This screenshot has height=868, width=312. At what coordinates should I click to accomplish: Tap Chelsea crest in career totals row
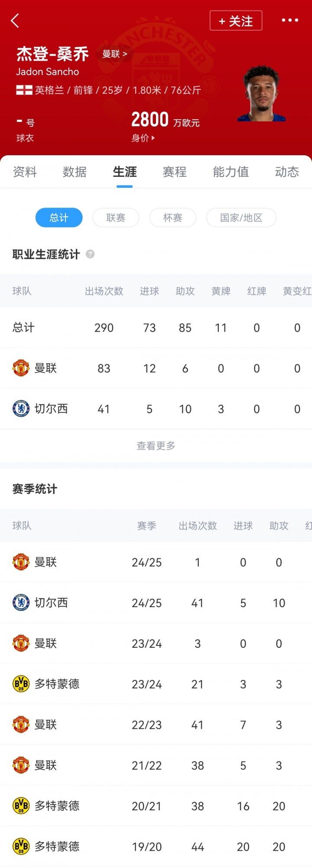coord(21,409)
